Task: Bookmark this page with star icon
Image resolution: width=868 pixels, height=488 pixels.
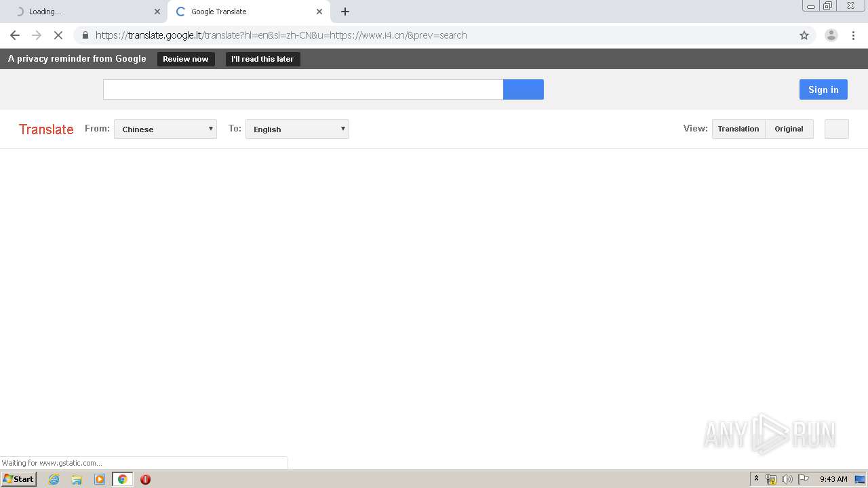Action: coord(804,35)
